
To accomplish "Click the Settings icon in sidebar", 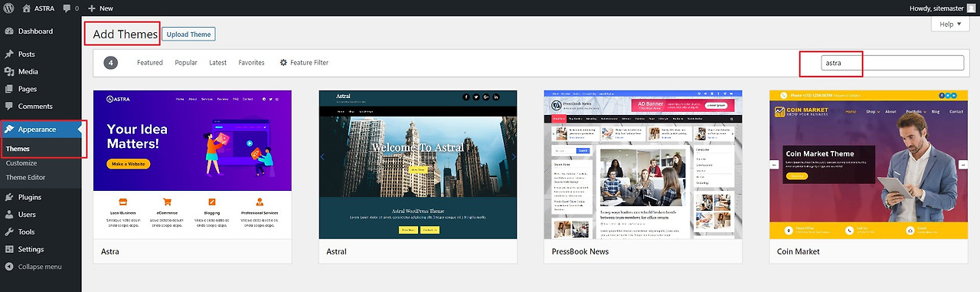I will pos(9,249).
